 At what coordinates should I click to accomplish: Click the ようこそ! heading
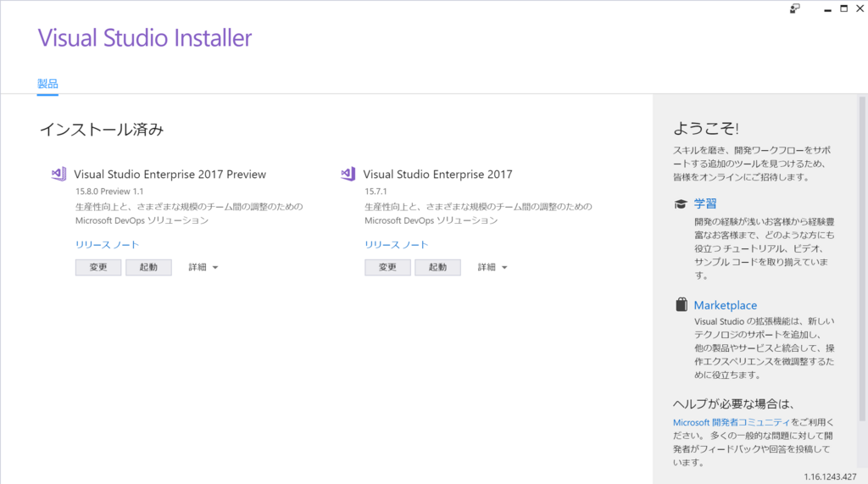(706, 129)
